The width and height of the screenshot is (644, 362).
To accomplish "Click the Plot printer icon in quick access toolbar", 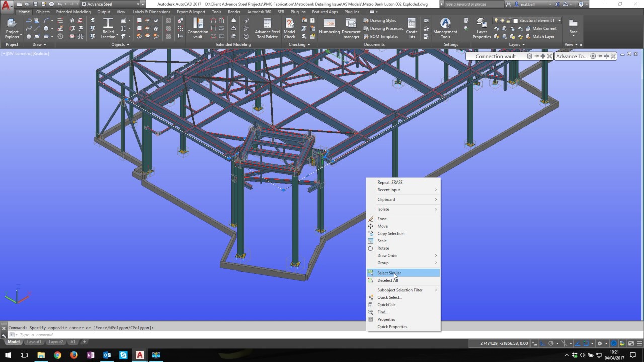I will [x=51, y=4].
